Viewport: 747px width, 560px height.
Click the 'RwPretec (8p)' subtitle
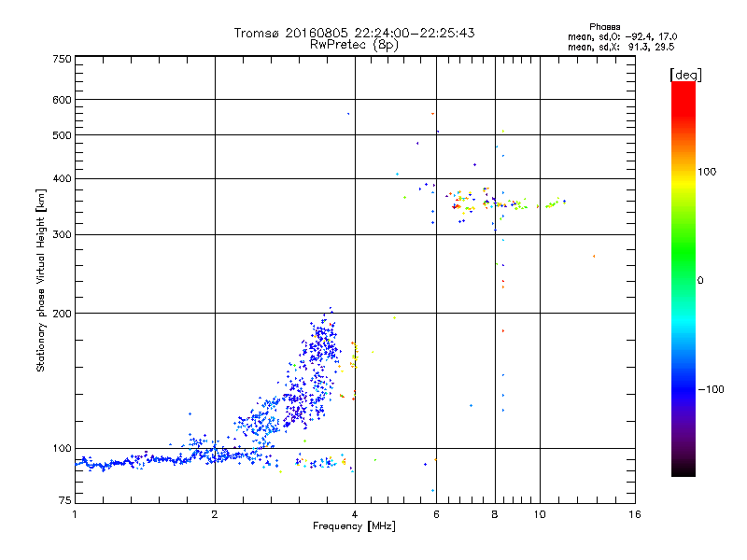pos(354,45)
